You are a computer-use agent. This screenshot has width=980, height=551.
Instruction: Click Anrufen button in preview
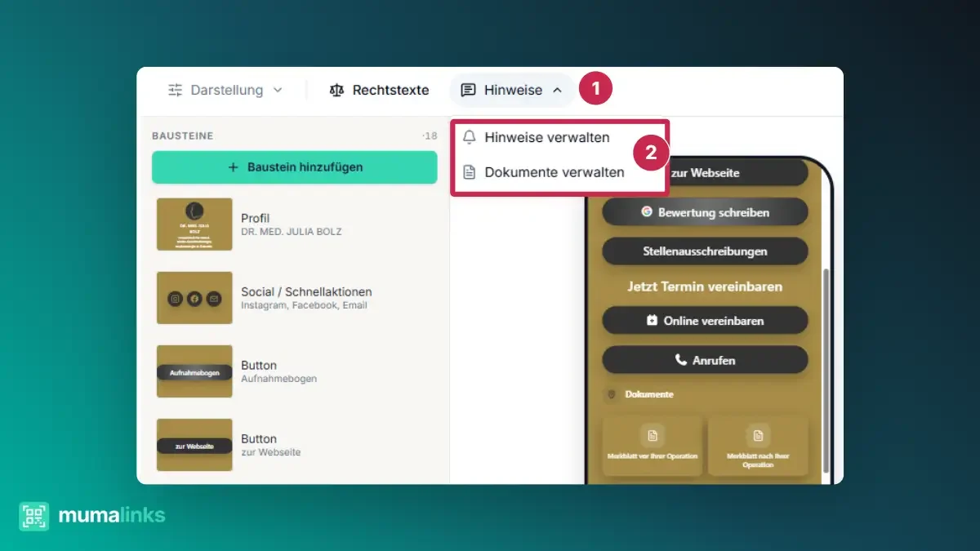[x=705, y=360]
